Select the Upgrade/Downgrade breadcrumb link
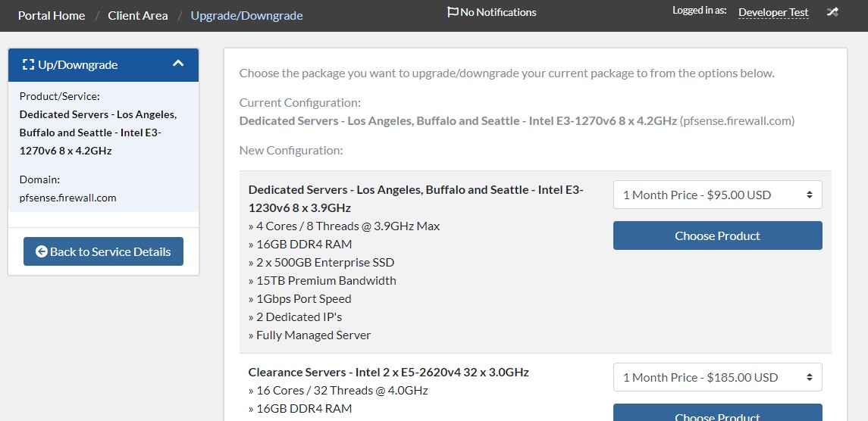Image resolution: width=868 pixels, height=421 pixels. [247, 15]
